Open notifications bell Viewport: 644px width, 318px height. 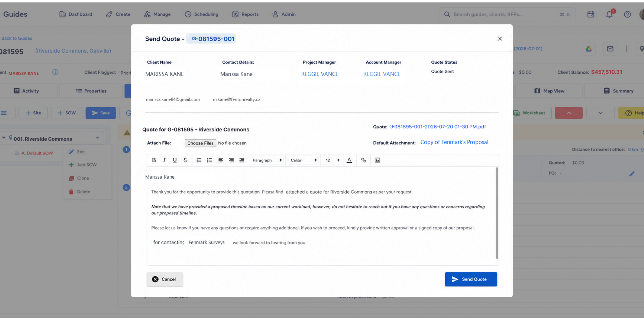point(609,14)
